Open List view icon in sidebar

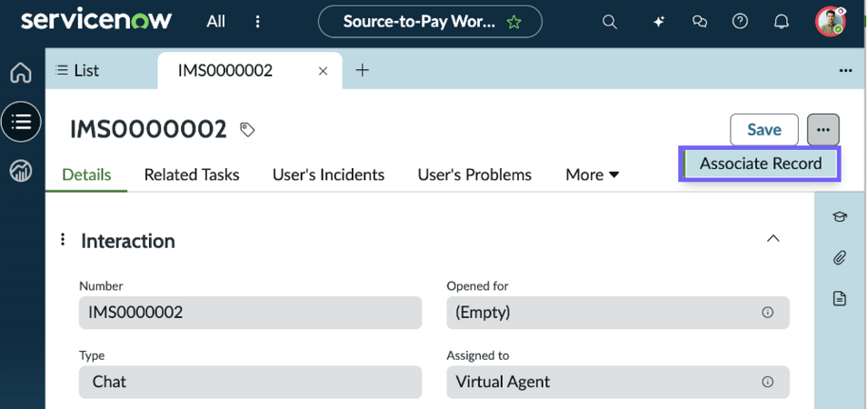click(x=21, y=122)
